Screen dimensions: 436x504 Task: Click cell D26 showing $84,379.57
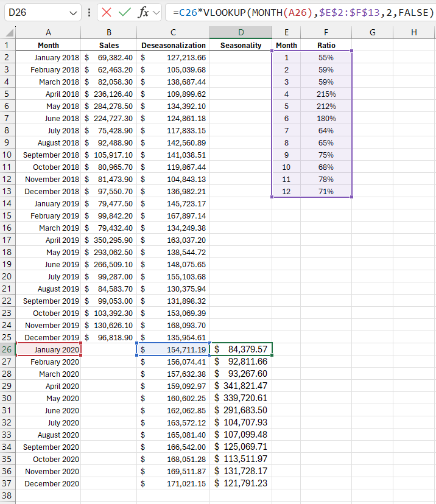(x=241, y=349)
